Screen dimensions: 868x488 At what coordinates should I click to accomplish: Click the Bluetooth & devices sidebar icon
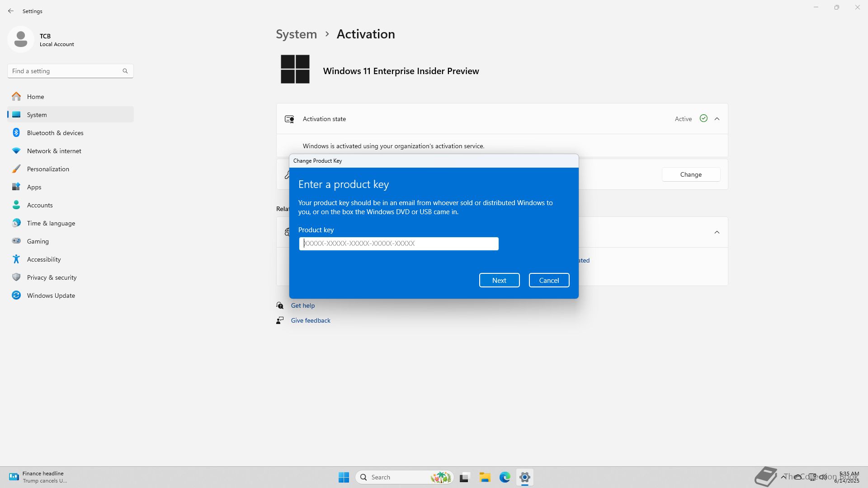point(16,132)
